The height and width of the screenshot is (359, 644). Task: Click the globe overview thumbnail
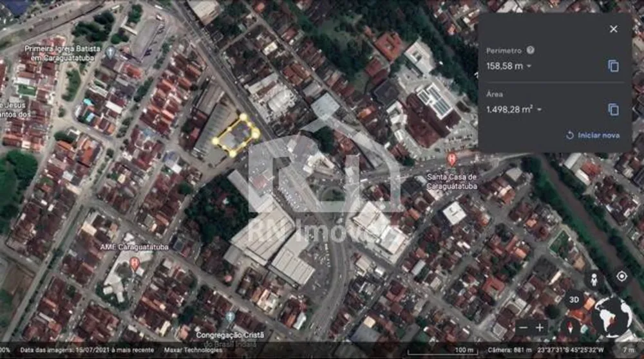611,317
